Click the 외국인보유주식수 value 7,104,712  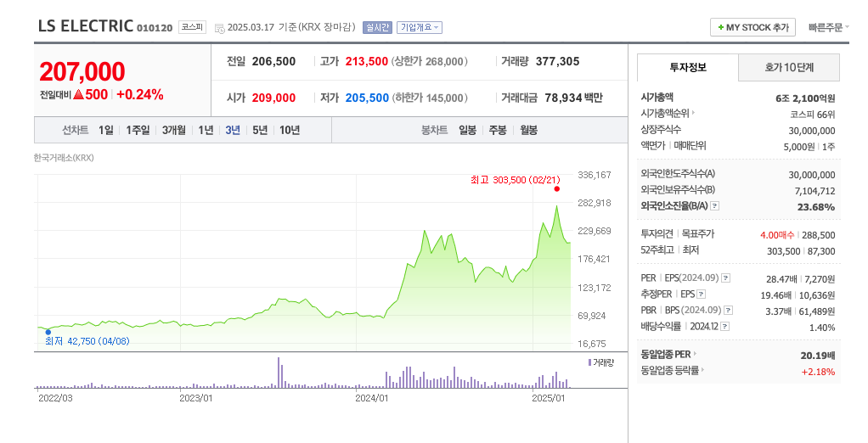pos(814,191)
